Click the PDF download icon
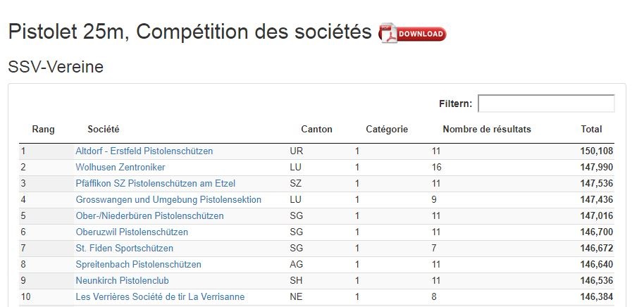 coord(412,33)
